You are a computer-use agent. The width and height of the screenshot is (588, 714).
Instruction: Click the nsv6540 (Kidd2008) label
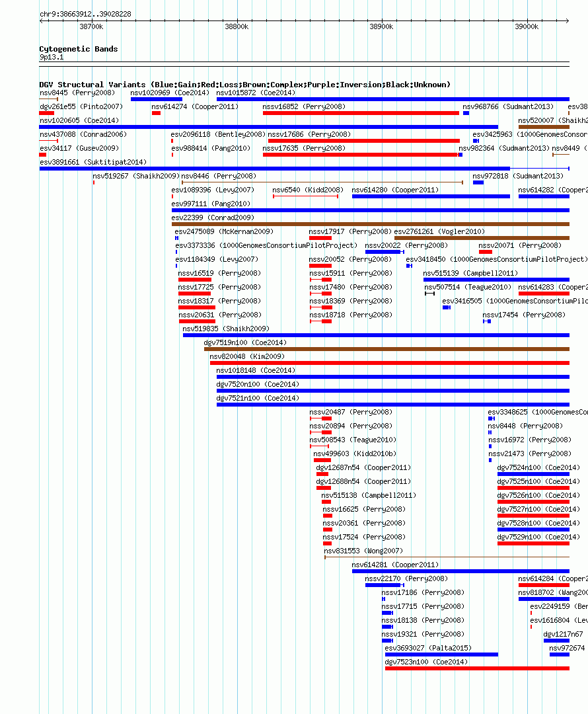click(x=308, y=190)
